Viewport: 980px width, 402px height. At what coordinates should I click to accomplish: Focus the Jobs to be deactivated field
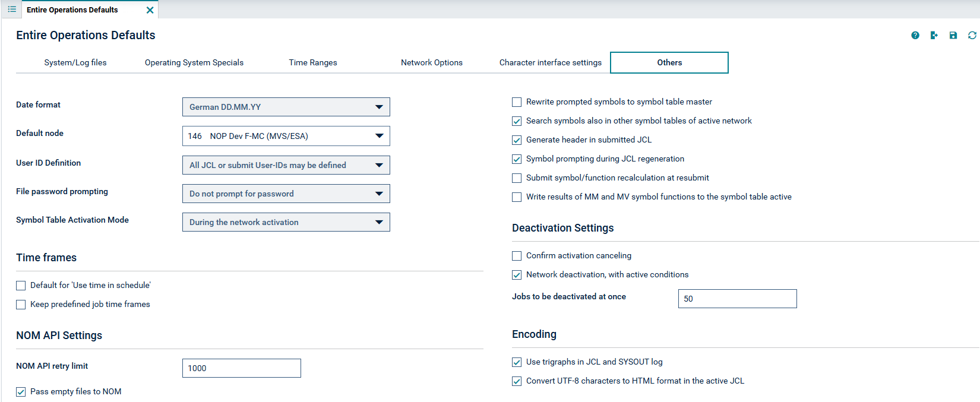tap(738, 299)
